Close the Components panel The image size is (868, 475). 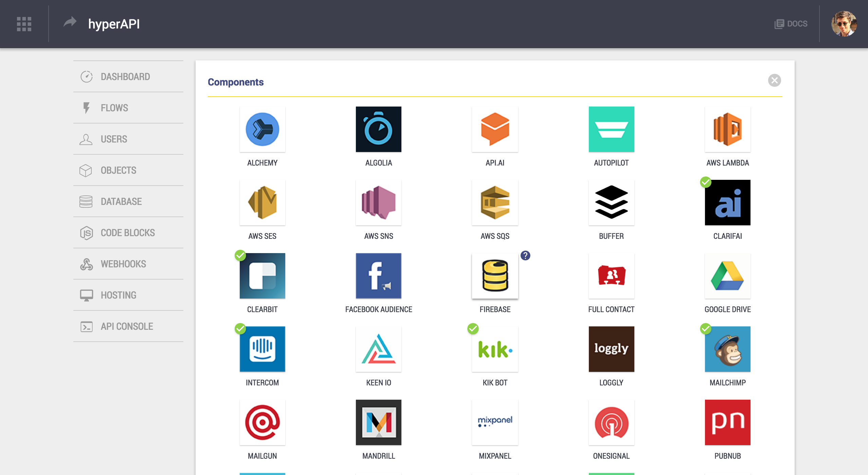774,80
